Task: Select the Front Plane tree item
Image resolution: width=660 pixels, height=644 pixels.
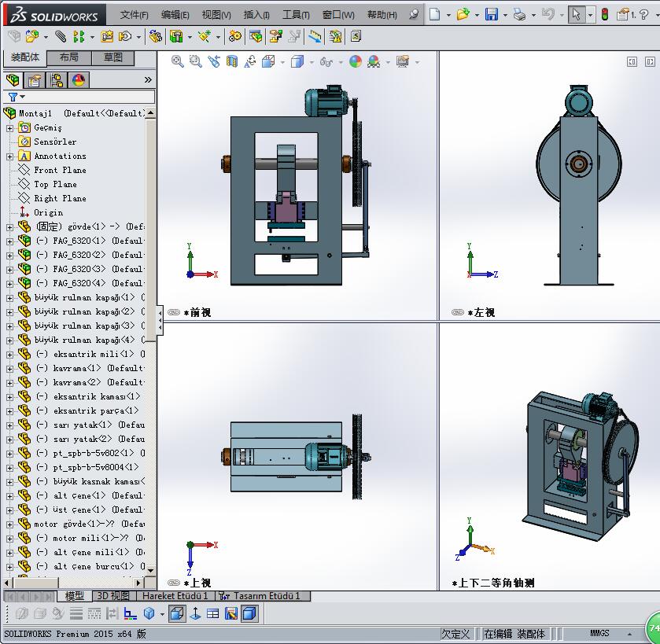Action: point(61,170)
